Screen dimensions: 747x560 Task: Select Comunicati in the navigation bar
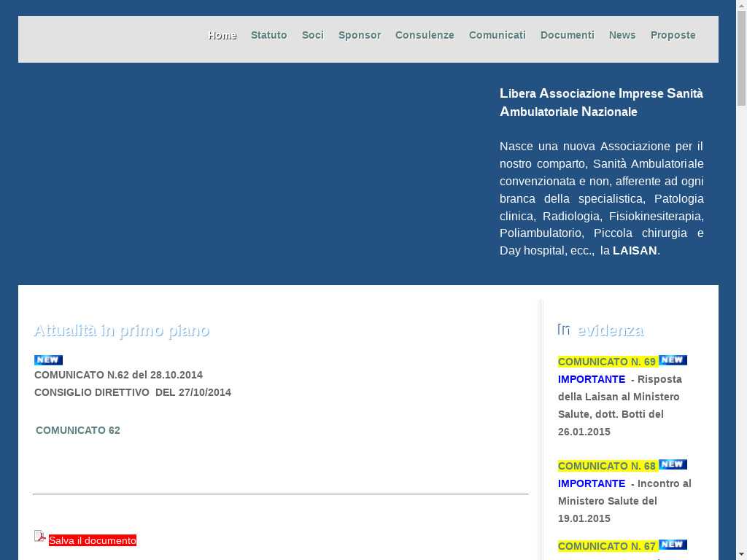point(497,35)
